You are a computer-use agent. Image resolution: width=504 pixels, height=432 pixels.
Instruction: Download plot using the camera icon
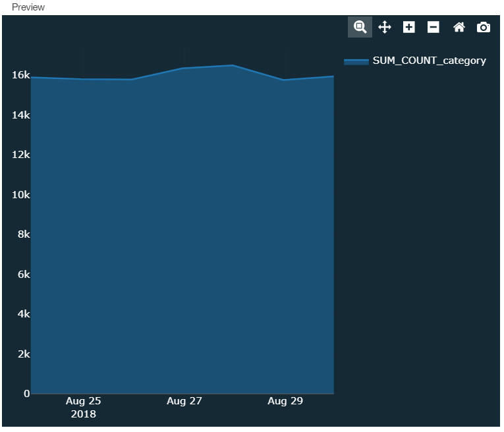(x=484, y=27)
